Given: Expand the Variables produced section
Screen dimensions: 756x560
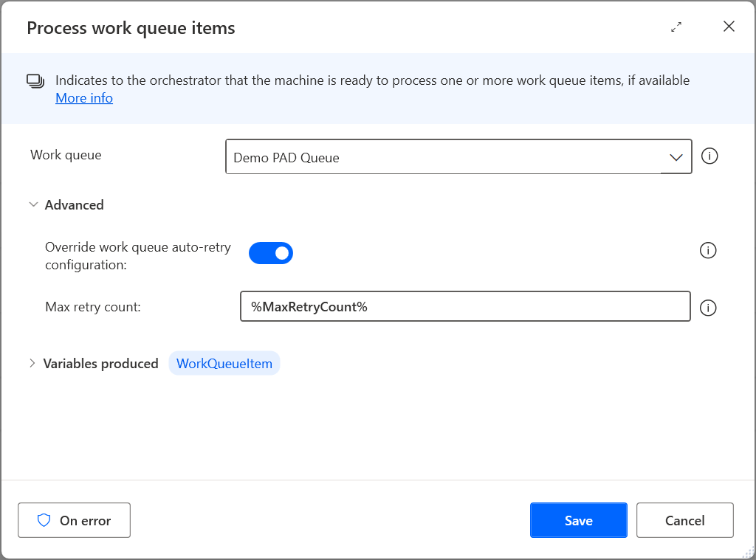Looking at the screenshot, I should point(32,363).
